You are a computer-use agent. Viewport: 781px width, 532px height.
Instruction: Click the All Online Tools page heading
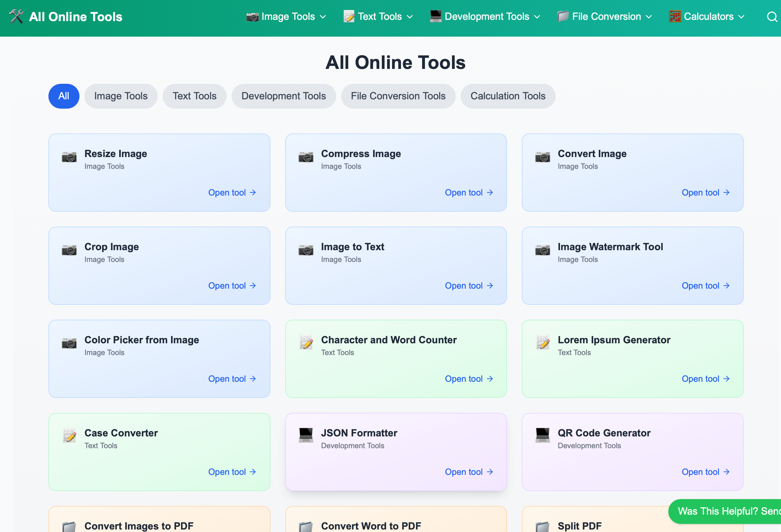(395, 62)
